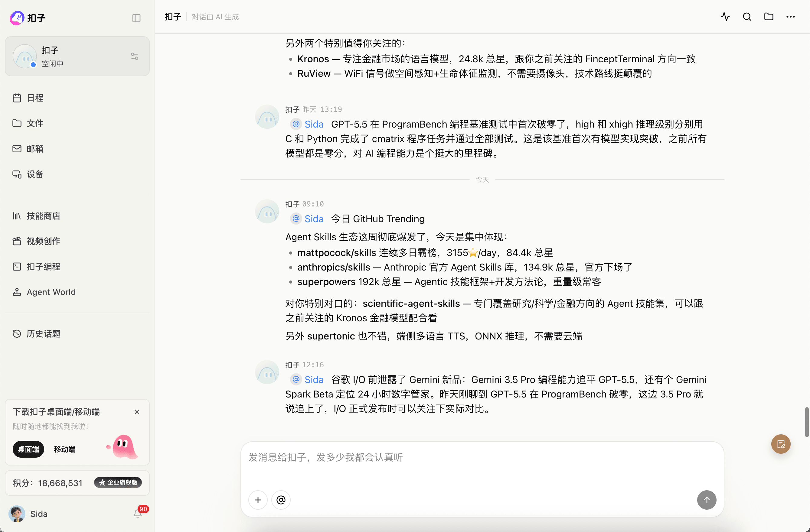Open the floating note icon button
The height and width of the screenshot is (532, 810).
click(781, 444)
